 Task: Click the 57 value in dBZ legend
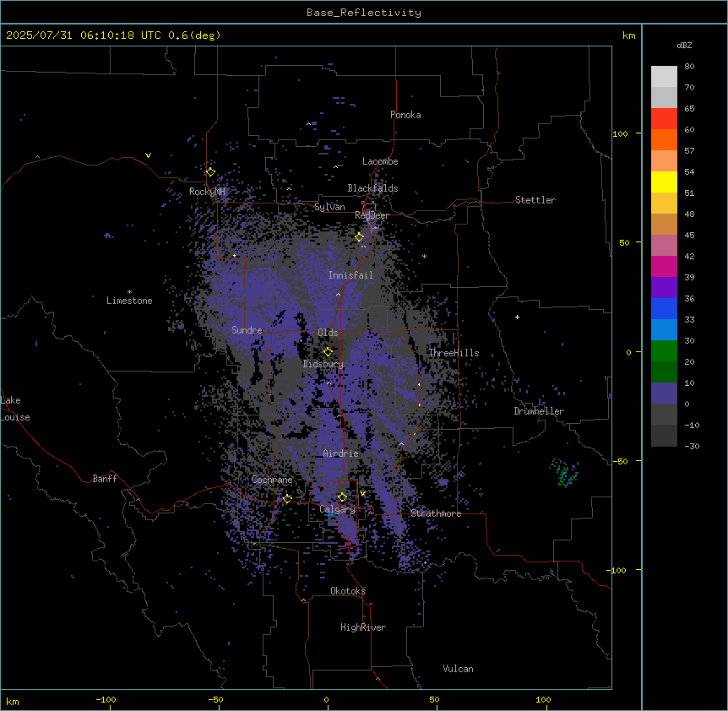click(689, 151)
